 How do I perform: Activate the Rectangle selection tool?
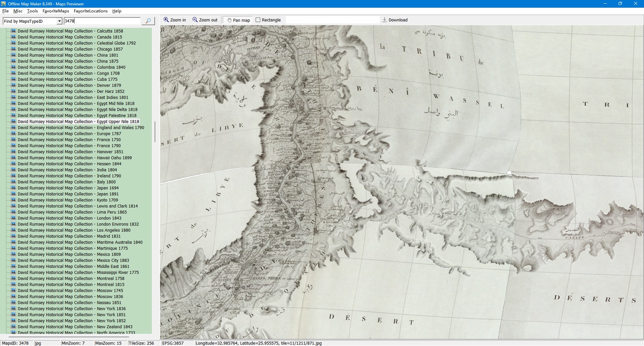tap(258, 20)
